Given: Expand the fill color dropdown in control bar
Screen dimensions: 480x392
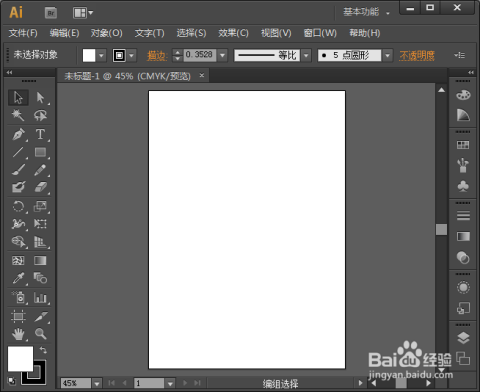Looking at the screenshot, I should 101,55.
